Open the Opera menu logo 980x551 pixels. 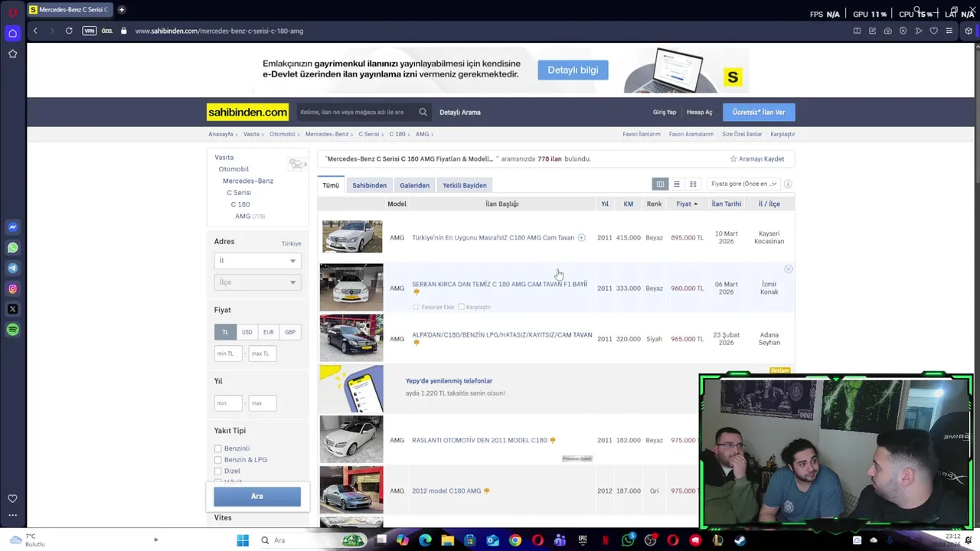(12, 12)
